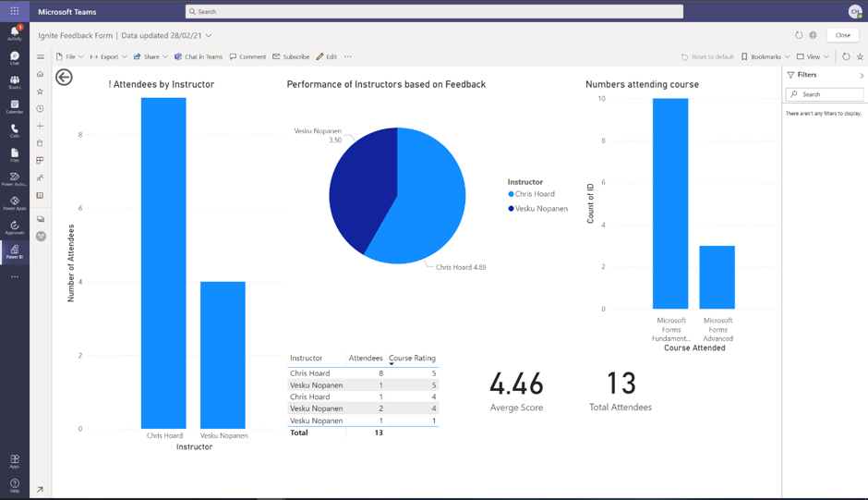
Task: Open Calendar in the Teams sidebar
Action: (15, 106)
